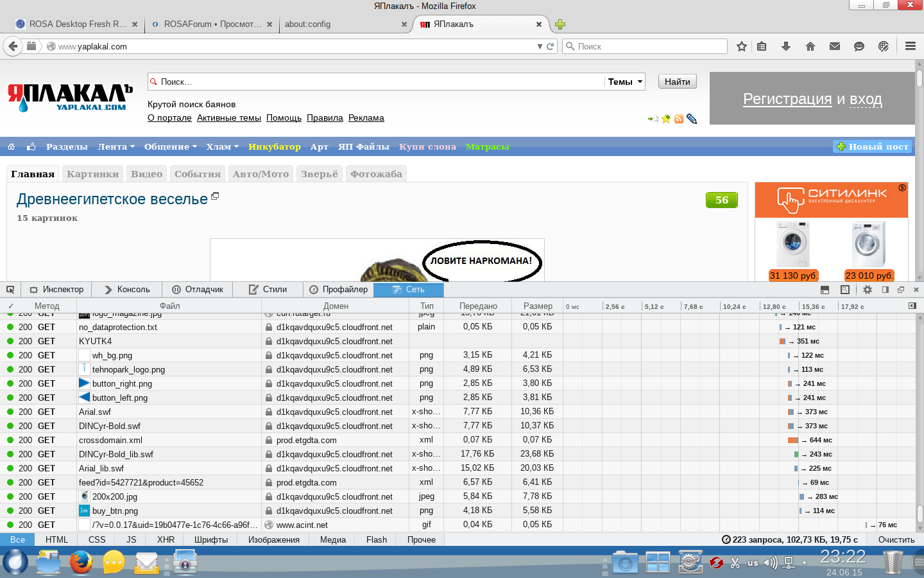Open the Темы search scope dropdown
924x578 pixels.
coord(625,82)
